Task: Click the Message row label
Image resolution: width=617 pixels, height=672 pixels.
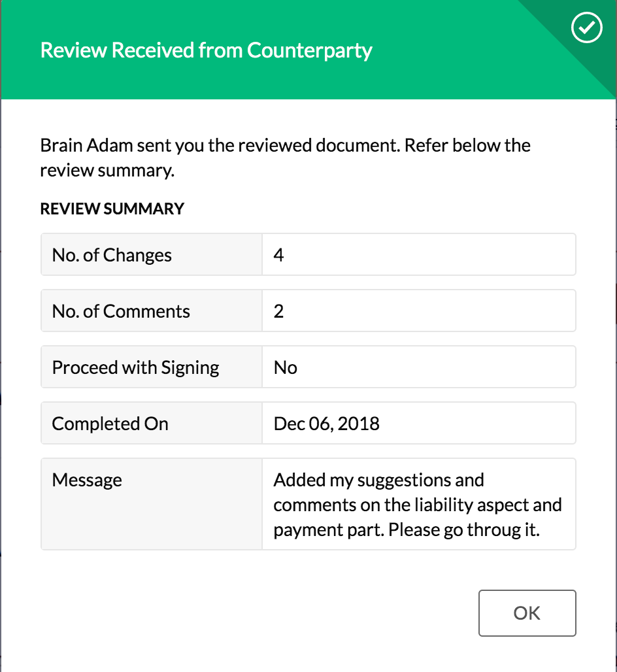Action: coord(87,480)
